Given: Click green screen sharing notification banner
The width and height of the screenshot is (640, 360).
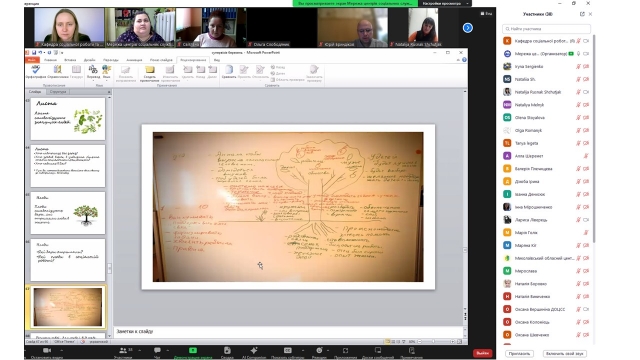Looking at the screenshot, I should point(355,3).
